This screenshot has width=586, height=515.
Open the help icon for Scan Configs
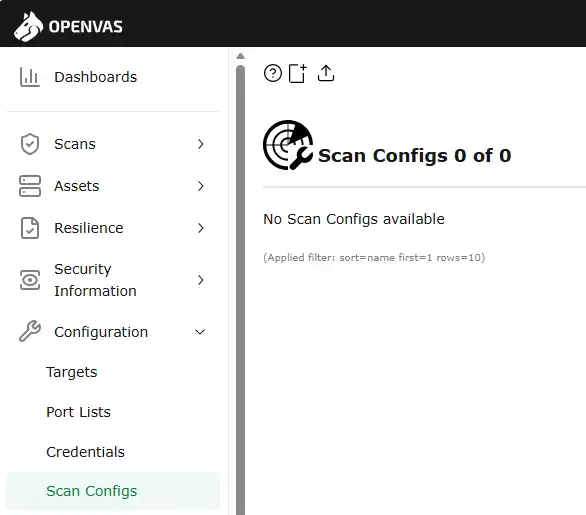(272, 73)
